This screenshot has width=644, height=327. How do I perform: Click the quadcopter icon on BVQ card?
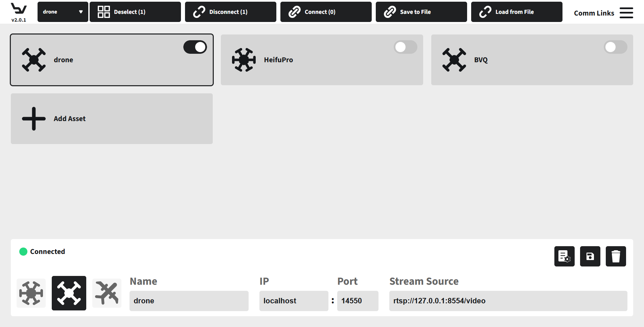tap(454, 60)
